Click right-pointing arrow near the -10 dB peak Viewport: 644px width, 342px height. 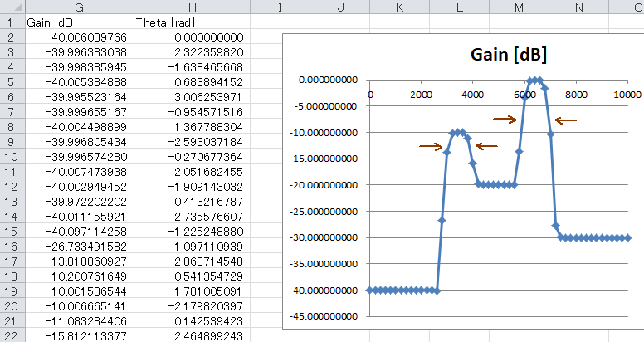tap(431, 146)
